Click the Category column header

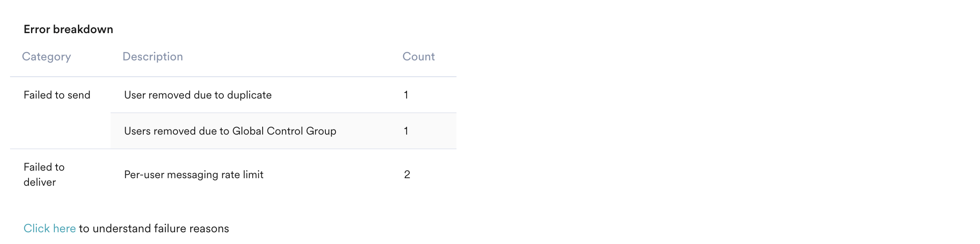point(46,56)
